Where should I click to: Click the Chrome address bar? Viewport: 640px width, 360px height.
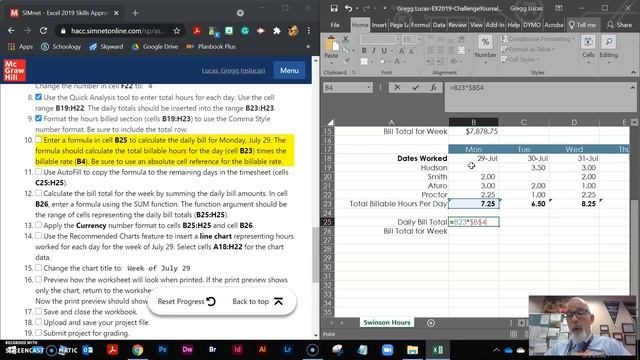pyautogui.click(x=118, y=31)
